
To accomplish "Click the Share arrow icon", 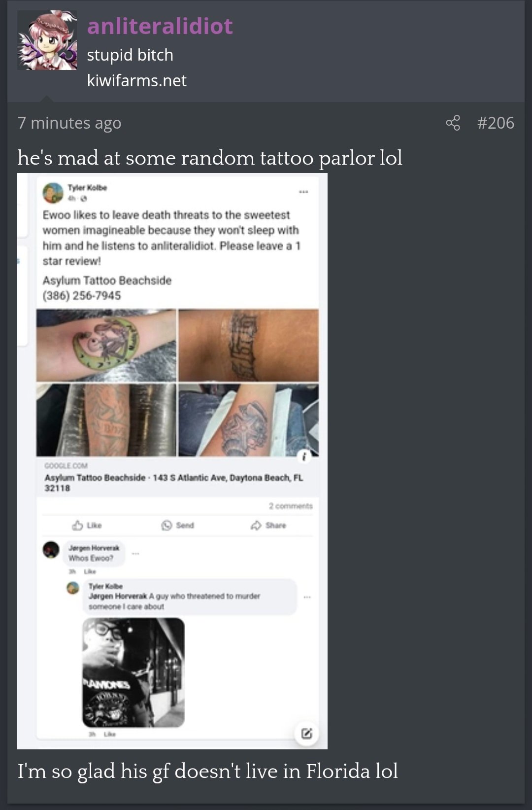I will pos(256,525).
